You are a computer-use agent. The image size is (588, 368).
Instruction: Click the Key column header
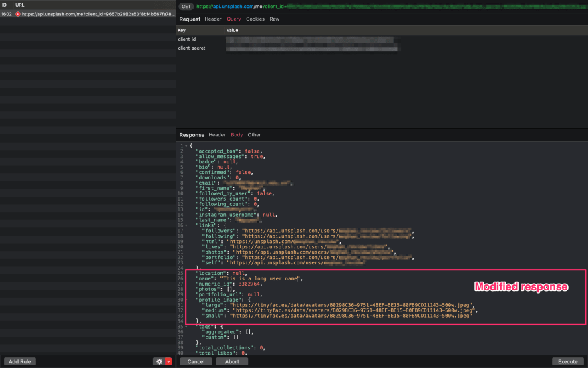click(182, 30)
